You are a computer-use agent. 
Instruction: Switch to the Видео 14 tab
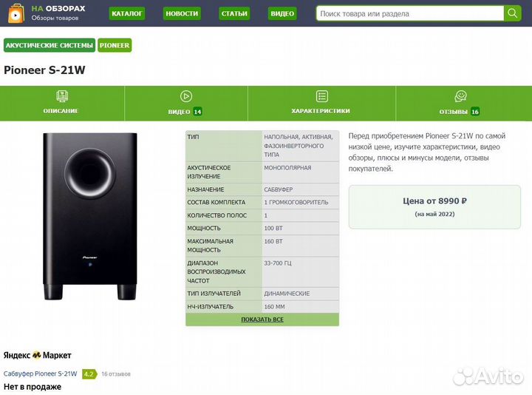point(186,104)
